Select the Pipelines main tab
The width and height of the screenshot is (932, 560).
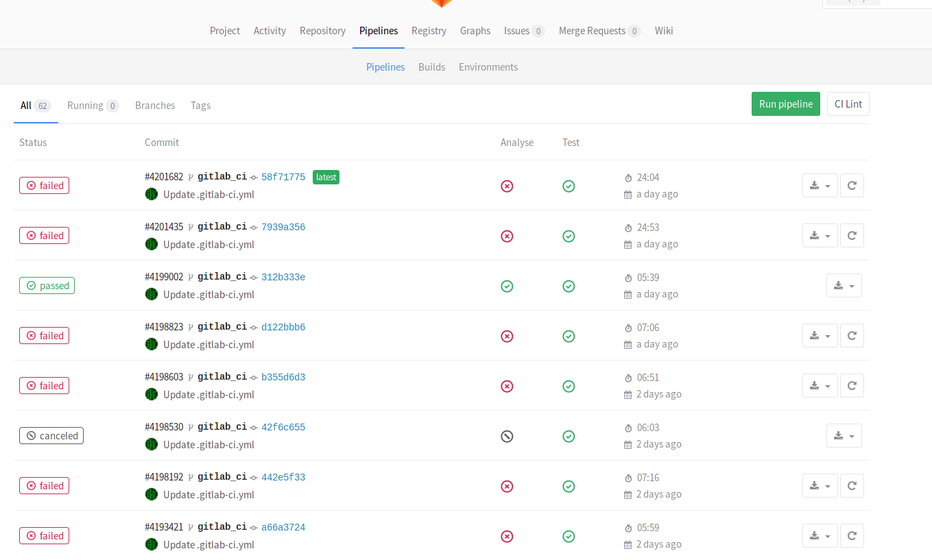click(379, 31)
